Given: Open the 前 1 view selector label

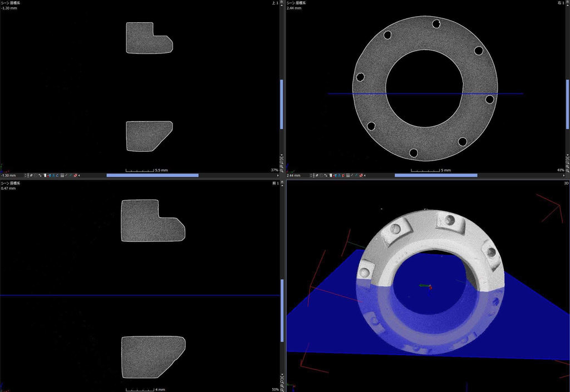Looking at the screenshot, I should pos(274,182).
